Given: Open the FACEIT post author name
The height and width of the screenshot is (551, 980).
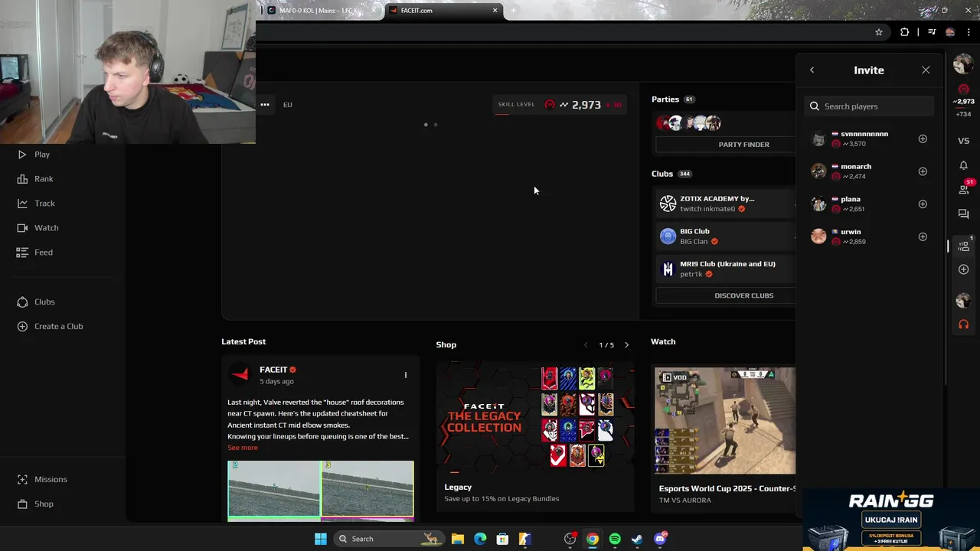Looking at the screenshot, I should (x=273, y=370).
